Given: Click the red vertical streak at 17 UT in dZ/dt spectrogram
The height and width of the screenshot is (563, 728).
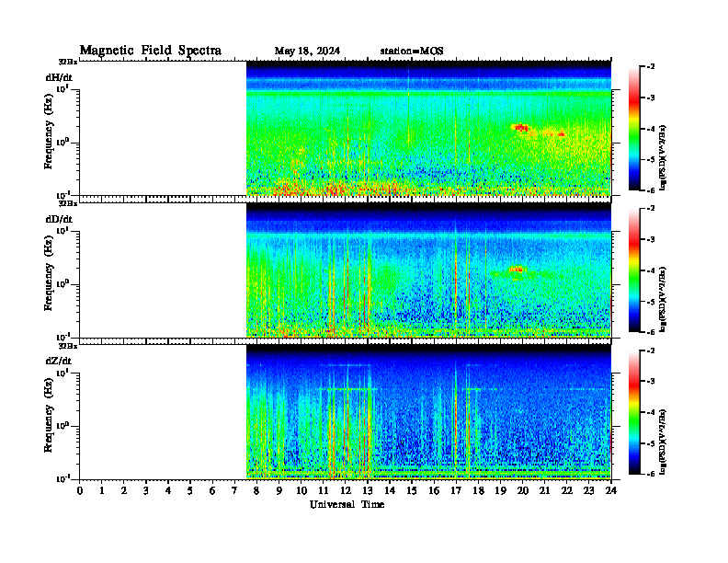Looking at the screenshot, I should click(456, 418).
